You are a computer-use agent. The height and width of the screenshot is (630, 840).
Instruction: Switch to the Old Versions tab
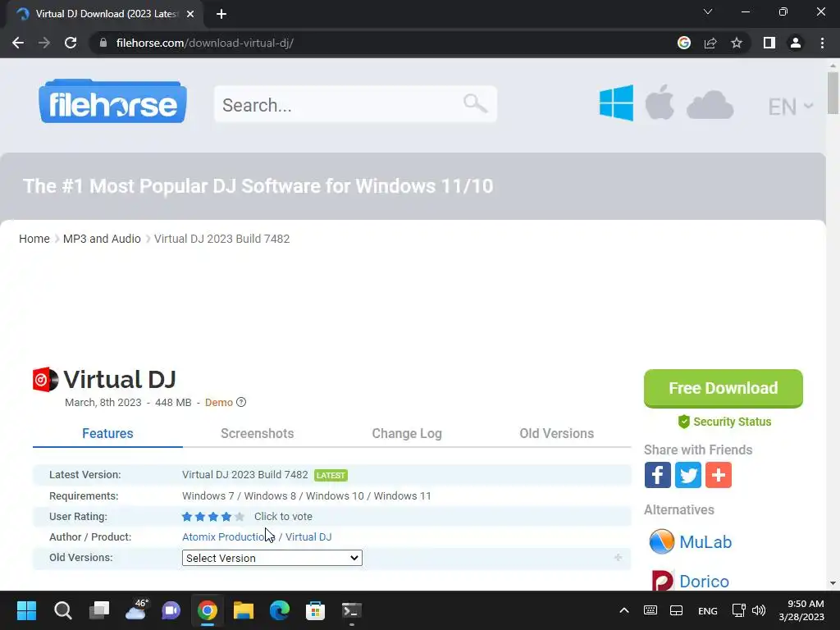pos(557,433)
